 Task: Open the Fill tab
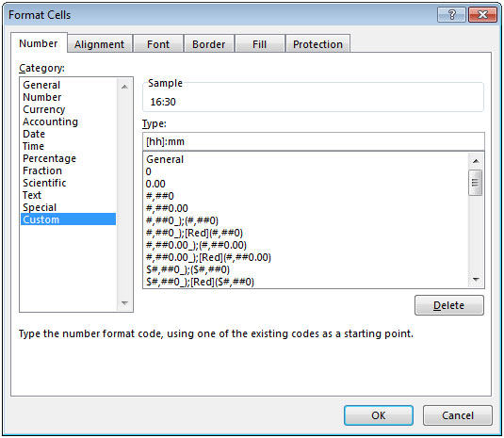coord(259,44)
